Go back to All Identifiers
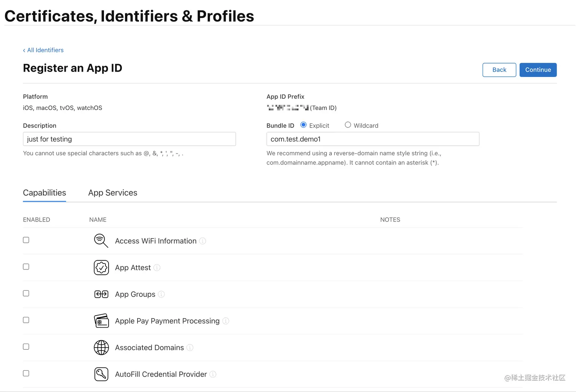 (x=43, y=50)
